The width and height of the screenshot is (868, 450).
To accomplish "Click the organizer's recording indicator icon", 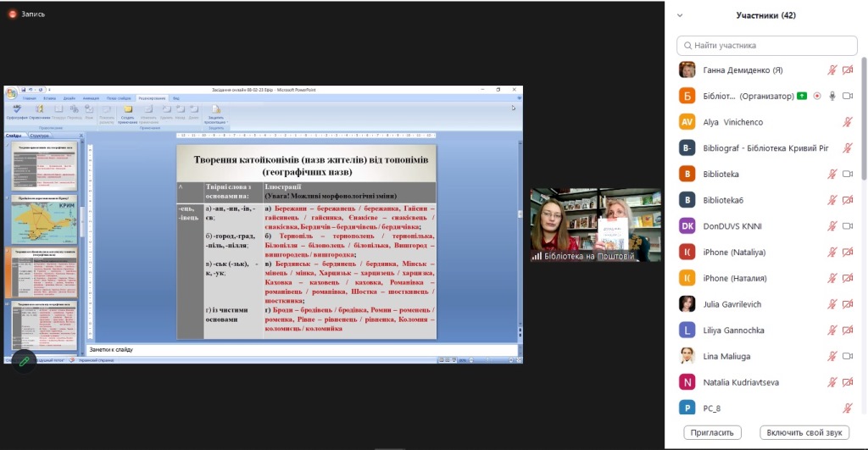I will click(817, 96).
